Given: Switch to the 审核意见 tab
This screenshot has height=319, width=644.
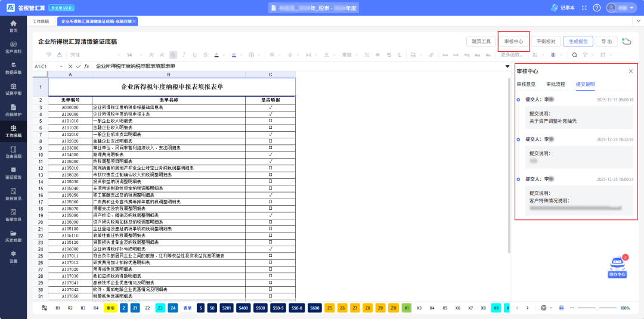Looking at the screenshot, I should pyautogui.click(x=526, y=84).
